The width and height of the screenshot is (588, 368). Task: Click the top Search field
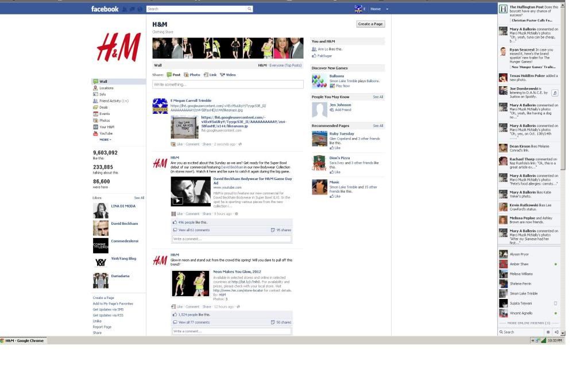click(196, 9)
